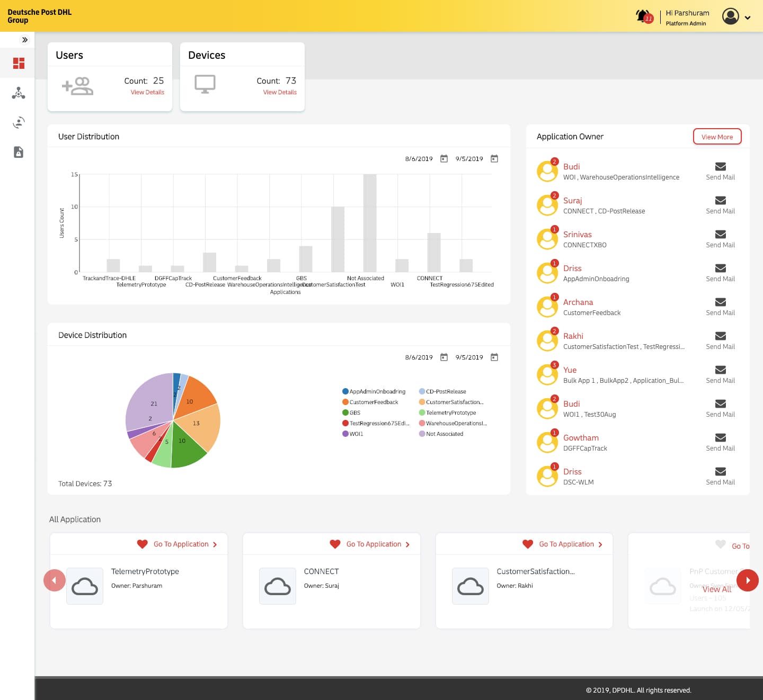Screen dimensions: 763x700
Task: Open Device Distribution end date calendar
Action: click(494, 357)
